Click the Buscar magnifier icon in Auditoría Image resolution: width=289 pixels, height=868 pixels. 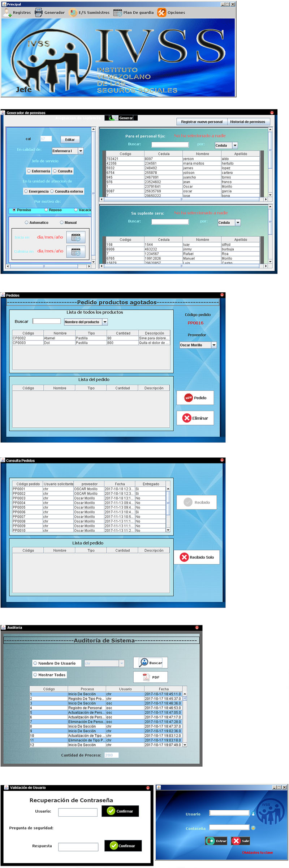[144, 662]
